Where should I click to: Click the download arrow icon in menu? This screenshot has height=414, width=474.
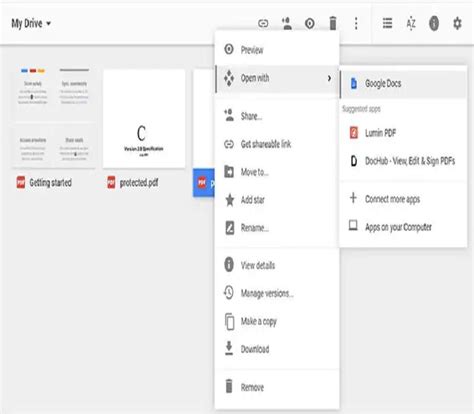pos(229,348)
